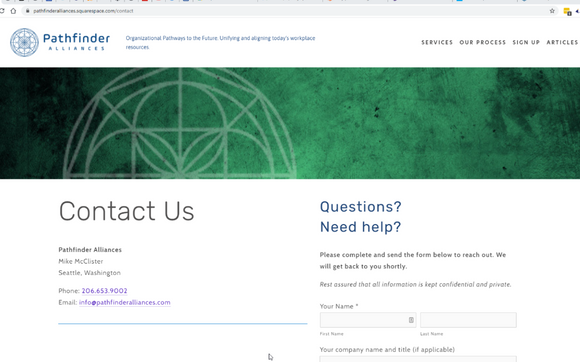The height and width of the screenshot is (362, 580).
Task: Open the Sign Up menu item
Action: (x=526, y=43)
